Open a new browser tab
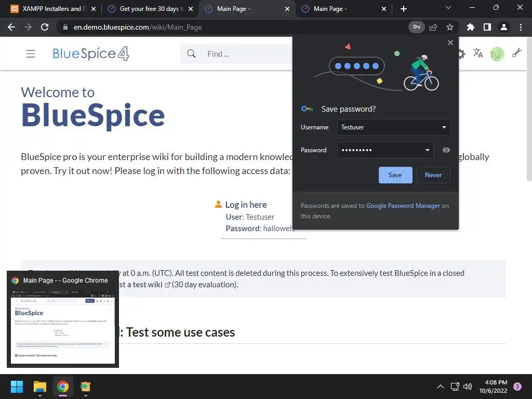 [x=403, y=9]
